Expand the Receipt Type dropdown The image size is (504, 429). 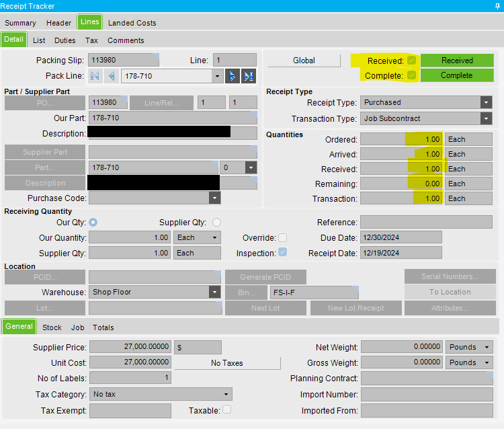tap(486, 103)
